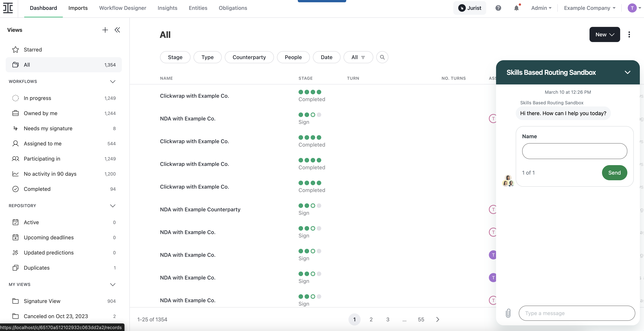Click the chat agents avatar group
Image resolution: width=644 pixels, height=331 pixels.
click(508, 181)
